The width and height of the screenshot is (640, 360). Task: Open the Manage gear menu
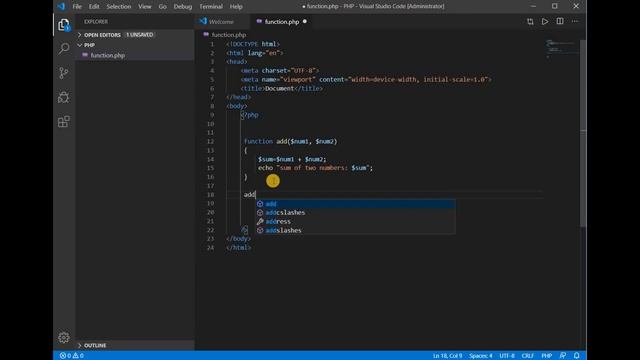pyautogui.click(x=64, y=338)
